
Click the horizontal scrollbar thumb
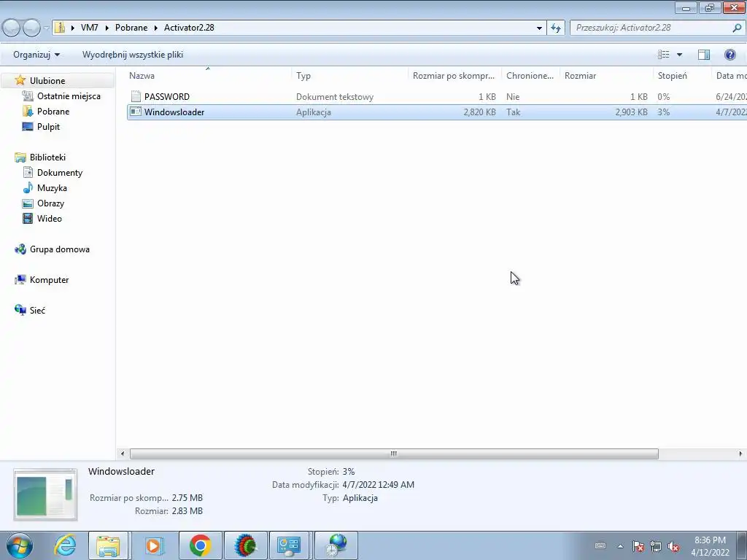[394, 454]
